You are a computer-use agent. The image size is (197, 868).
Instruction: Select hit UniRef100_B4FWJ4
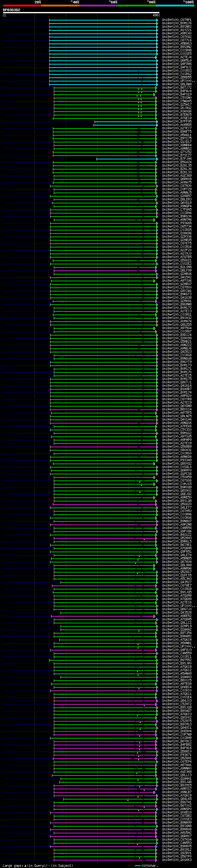pos(176,91)
